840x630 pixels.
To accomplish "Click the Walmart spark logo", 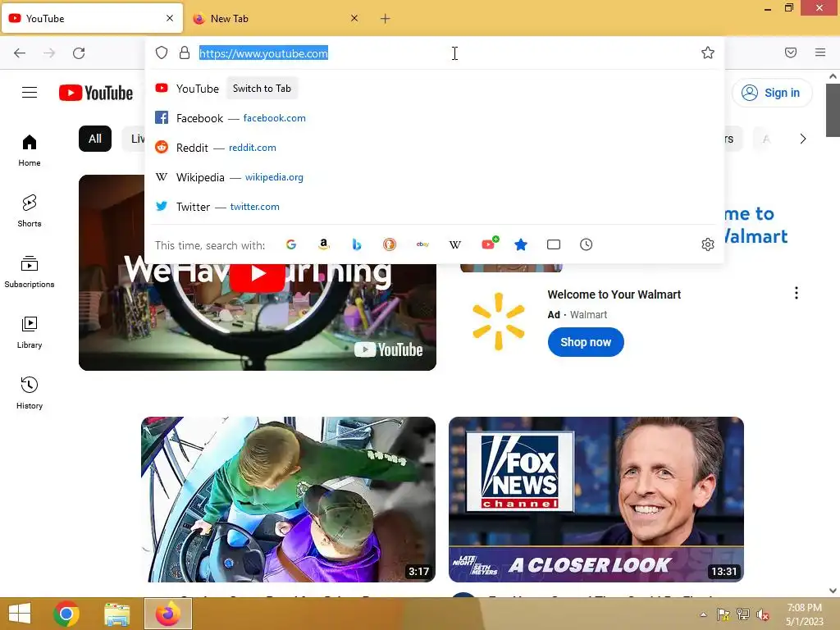I will point(498,322).
